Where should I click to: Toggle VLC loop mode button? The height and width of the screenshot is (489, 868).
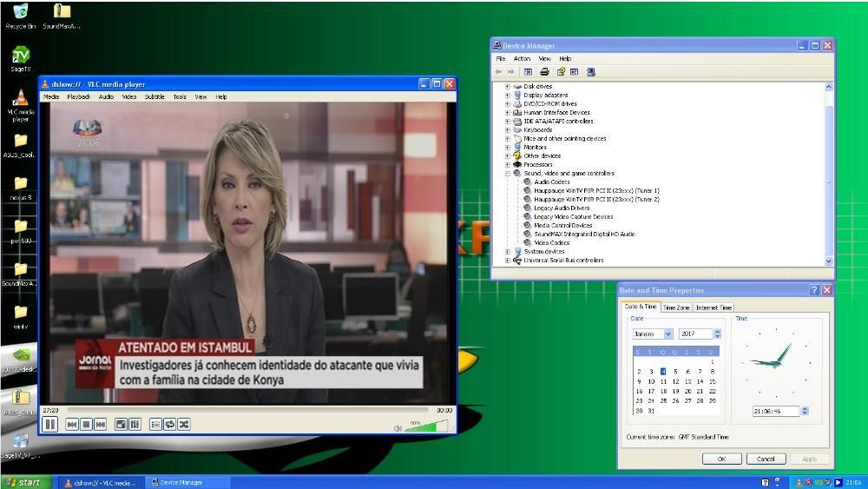170,424
